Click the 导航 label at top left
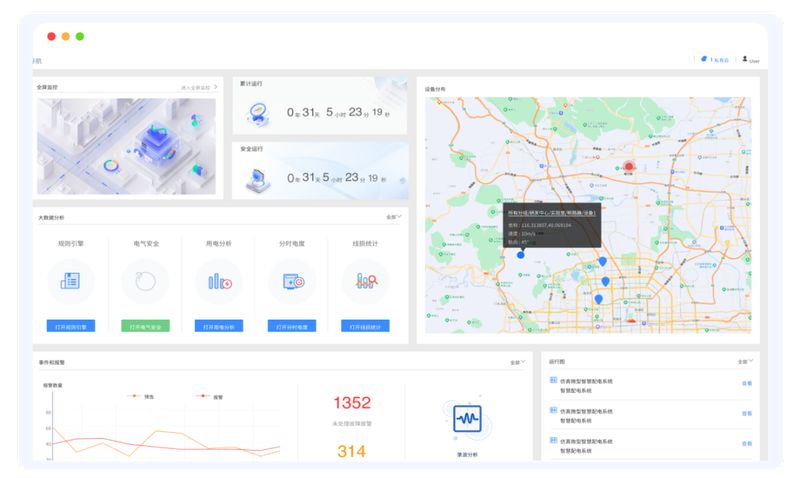 tap(37, 61)
